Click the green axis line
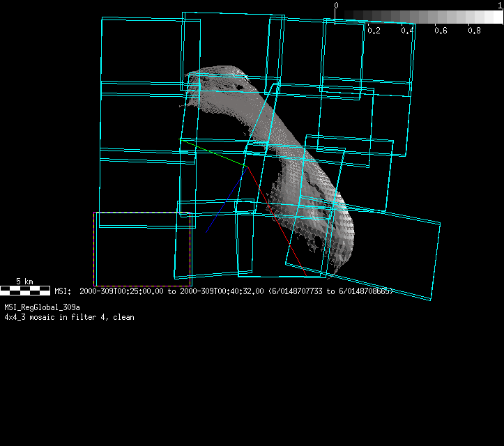This screenshot has height=446, width=504. [x=213, y=153]
